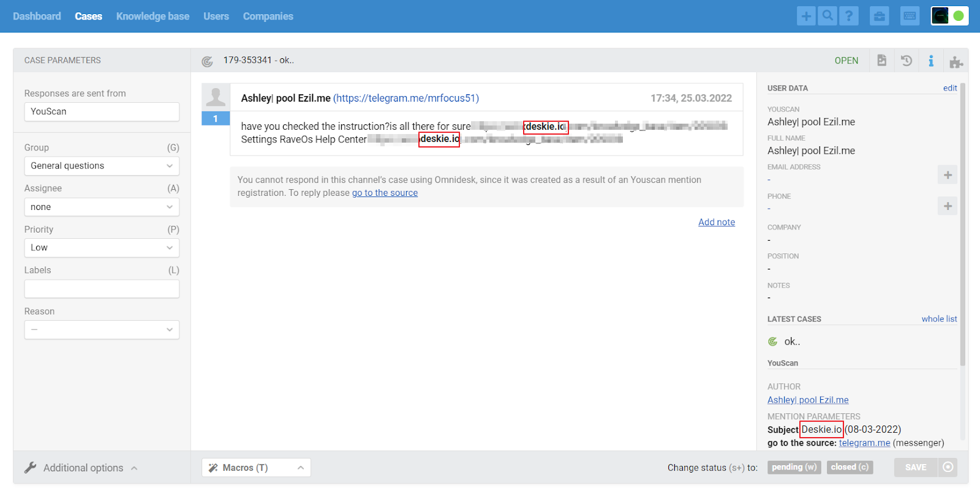This screenshot has width=980, height=494.
Task: Click the YouScan channel icon beside the case number
Action: pyautogui.click(x=208, y=61)
